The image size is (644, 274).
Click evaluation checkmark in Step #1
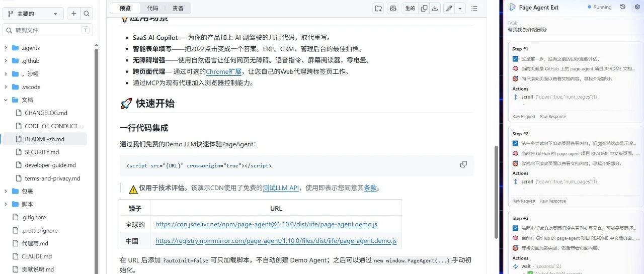pos(515,59)
